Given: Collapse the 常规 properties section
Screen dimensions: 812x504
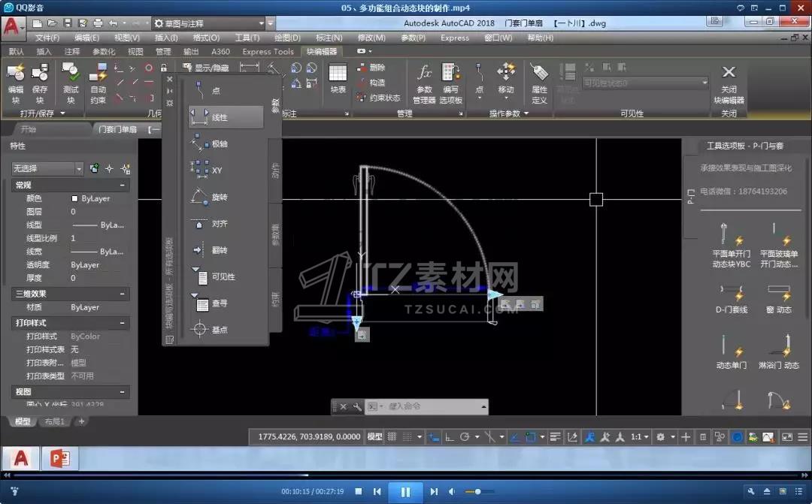Looking at the screenshot, I should point(122,185).
